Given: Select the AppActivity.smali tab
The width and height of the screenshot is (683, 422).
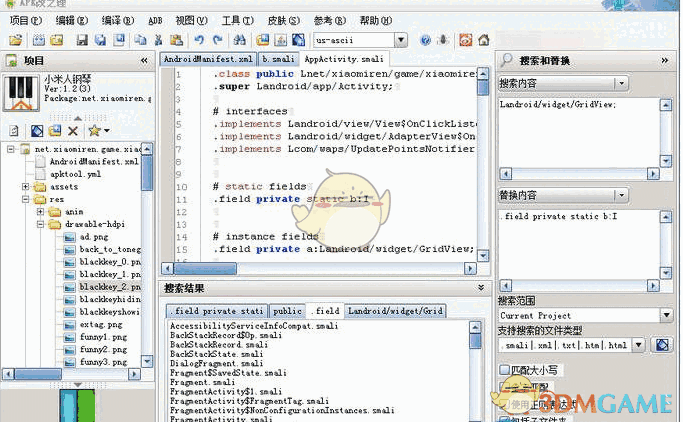Looking at the screenshot, I should tap(344, 59).
